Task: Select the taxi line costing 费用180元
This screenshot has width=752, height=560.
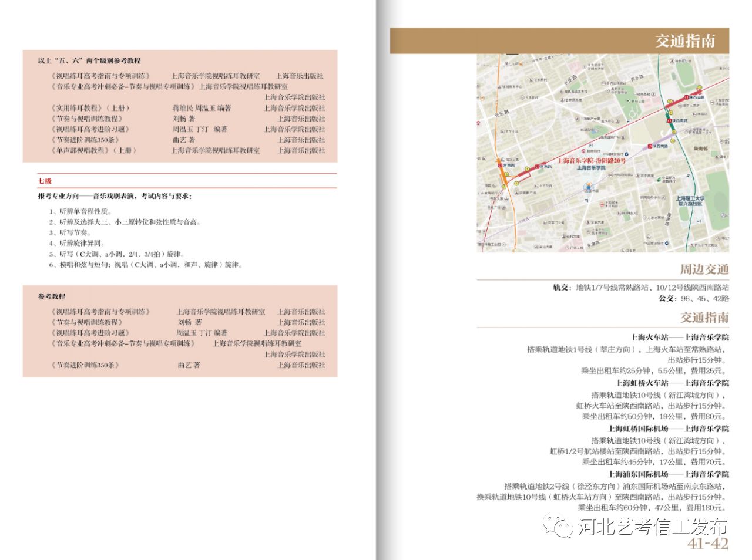Action: pos(652,508)
